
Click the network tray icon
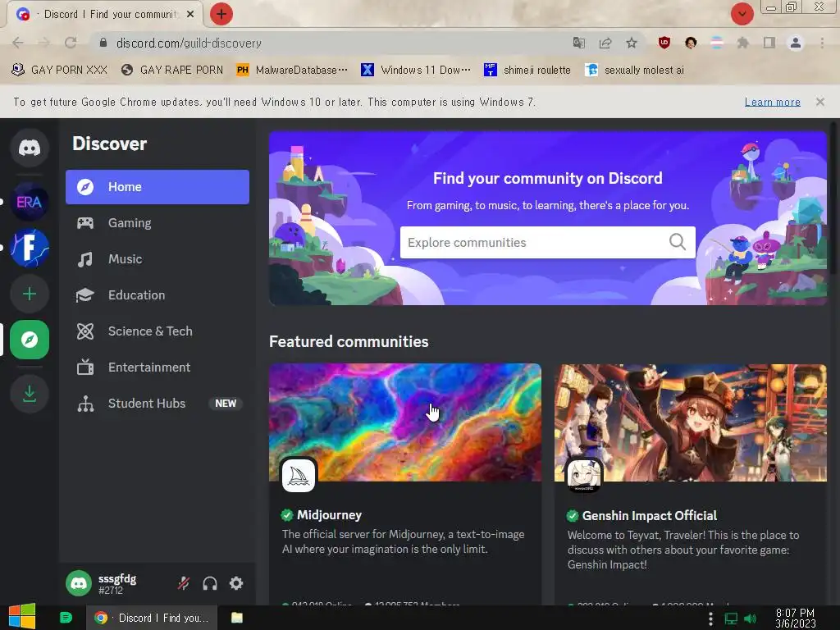(x=731, y=619)
